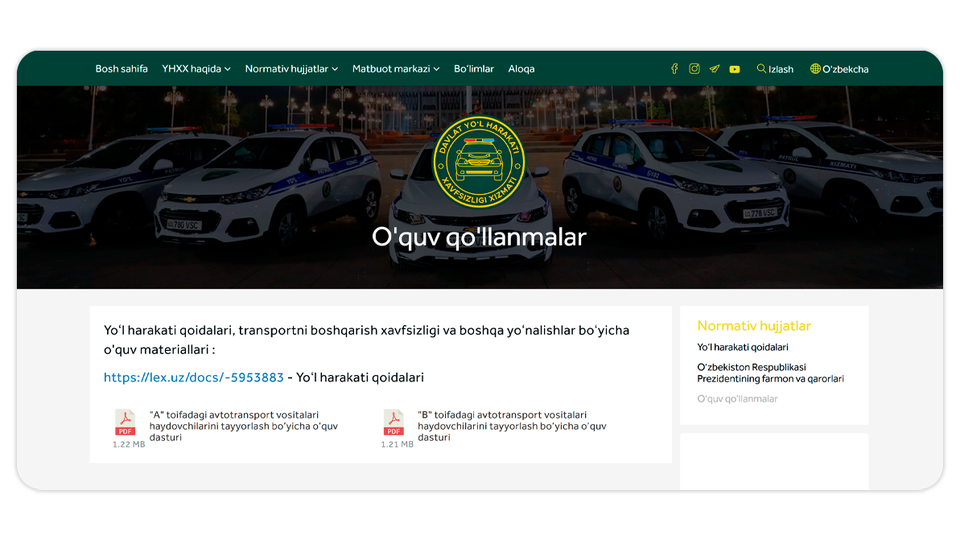Click the round Davlat Yo'l Harakati emblem
Viewport: 960px width, 540px height.
tap(479, 162)
